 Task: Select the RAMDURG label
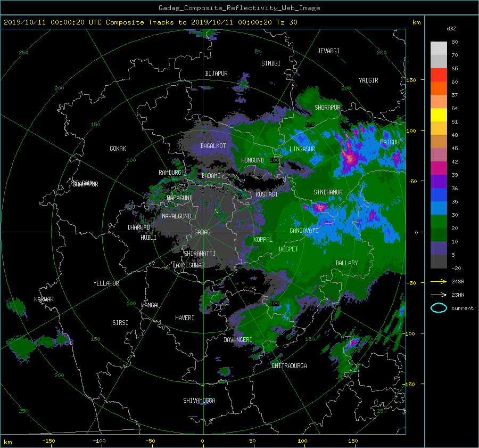(170, 173)
